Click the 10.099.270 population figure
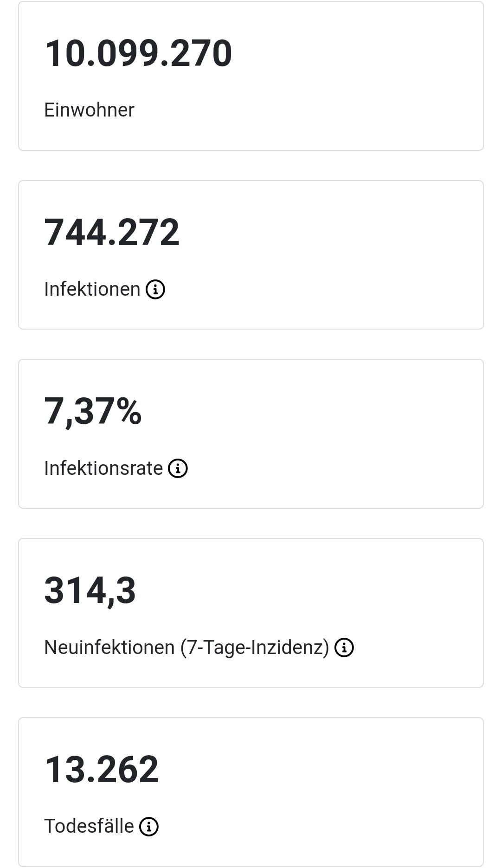The width and height of the screenshot is (501, 868). pyautogui.click(x=138, y=54)
